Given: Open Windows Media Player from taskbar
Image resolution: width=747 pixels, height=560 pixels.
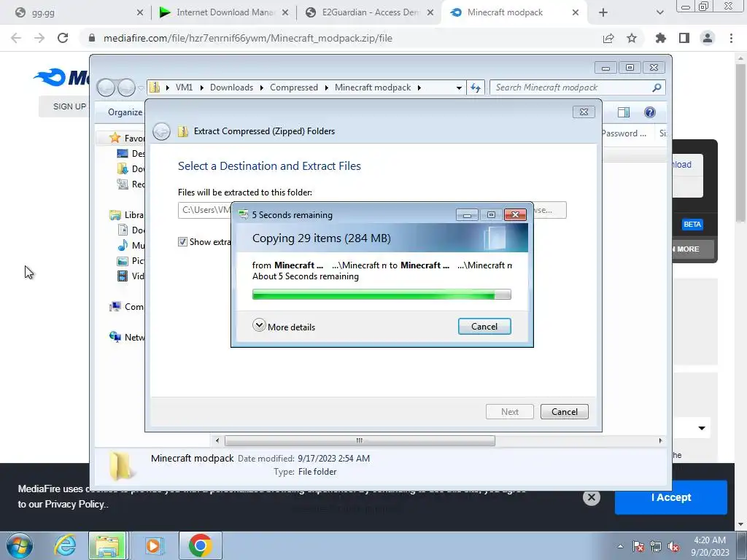Looking at the screenshot, I should pyautogui.click(x=153, y=545).
